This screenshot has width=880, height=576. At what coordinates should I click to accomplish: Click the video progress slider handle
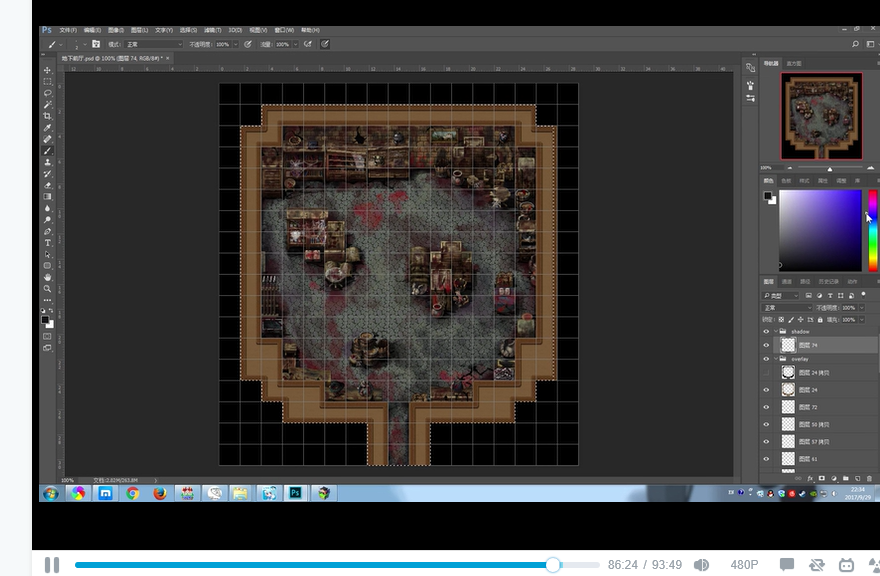pos(553,565)
